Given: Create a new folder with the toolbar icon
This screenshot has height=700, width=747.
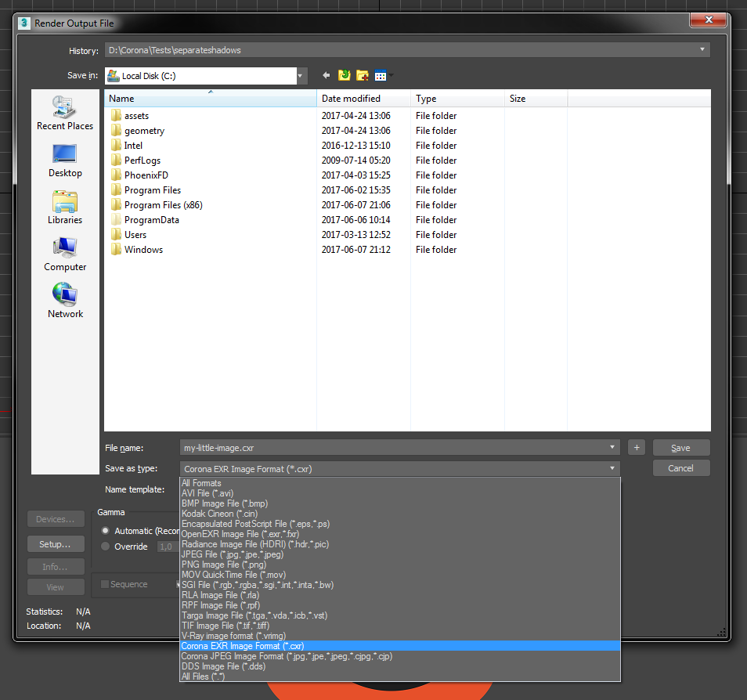Looking at the screenshot, I should [x=363, y=75].
